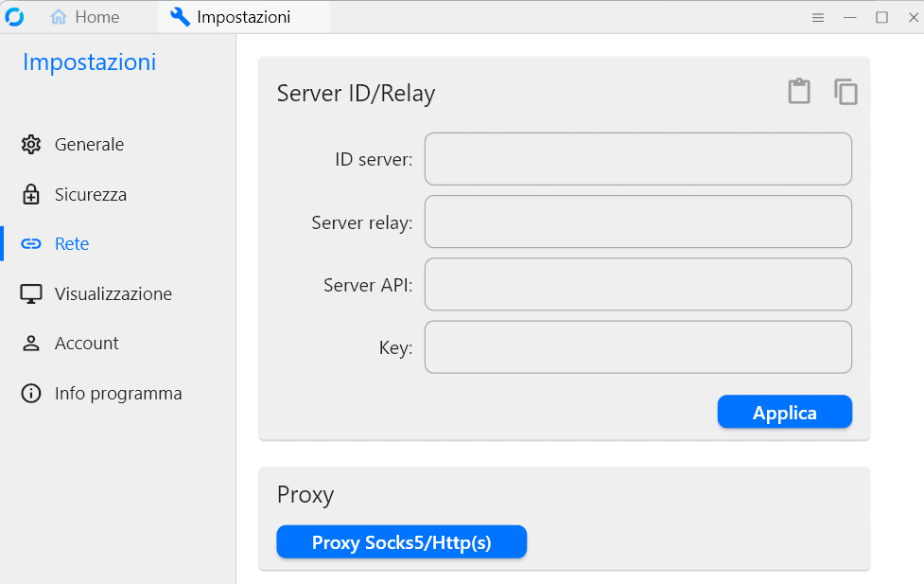The height and width of the screenshot is (584, 924).
Task: Copy server config with copy icon
Action: [846, 92]
